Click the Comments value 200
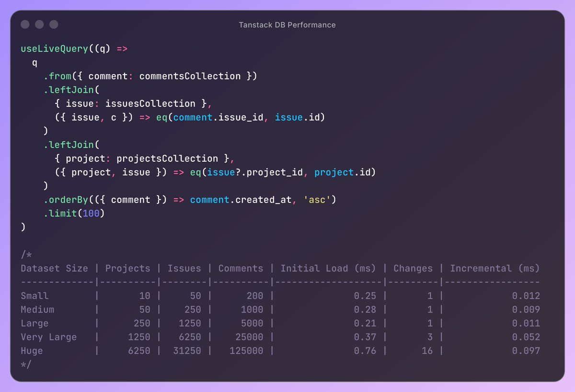The image size is (575, 392). tap(254, 296)
